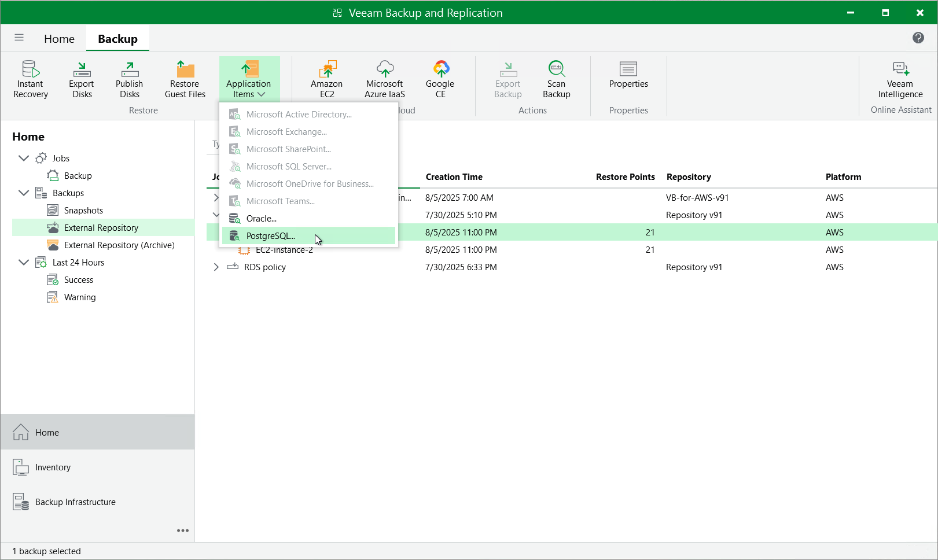Open the Backup Infrastructure view

[97, 502]
